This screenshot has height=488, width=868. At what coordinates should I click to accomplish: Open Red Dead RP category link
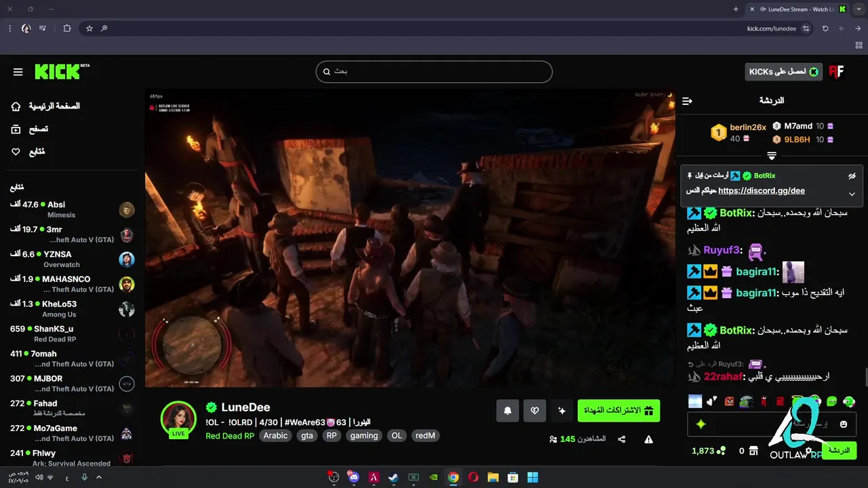coord(230,436)
